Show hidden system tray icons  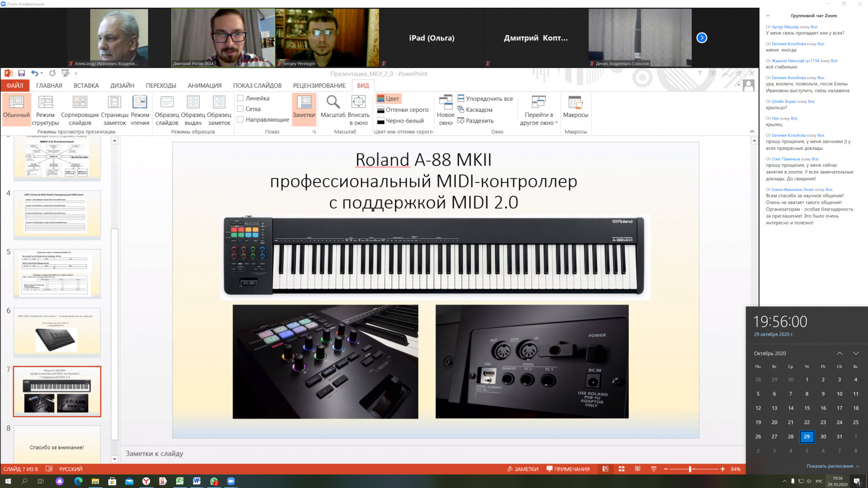click(x=785, y=481)
